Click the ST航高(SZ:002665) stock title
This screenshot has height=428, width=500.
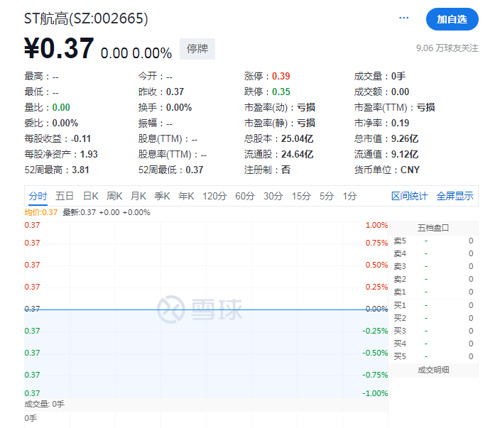click(86, 18)
